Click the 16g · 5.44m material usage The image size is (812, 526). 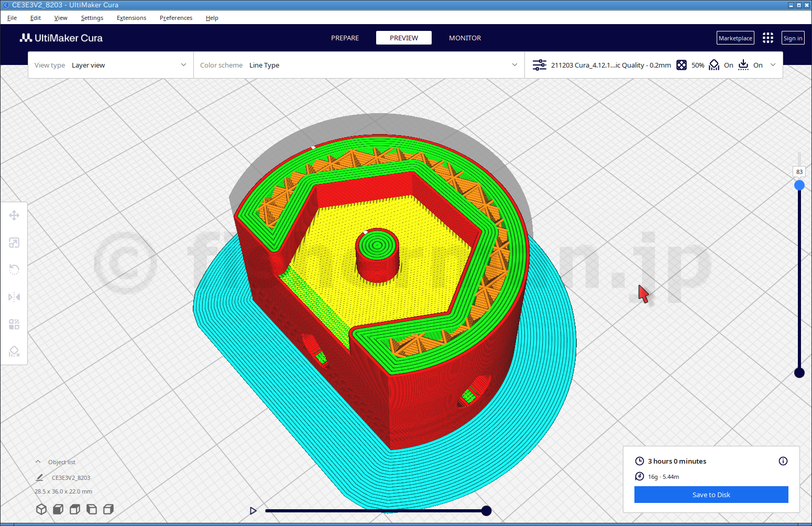tap(663, 477)
